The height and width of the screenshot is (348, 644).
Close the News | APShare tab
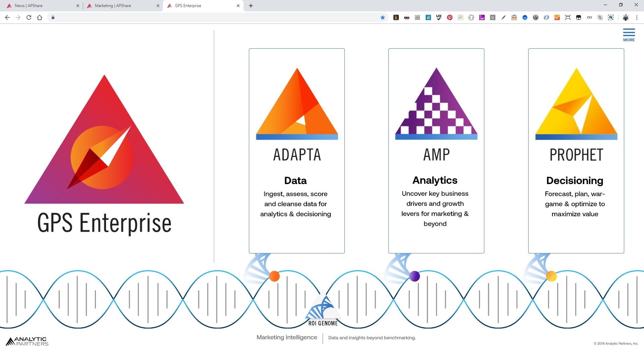pyautogui.click(x=78, y=6)
